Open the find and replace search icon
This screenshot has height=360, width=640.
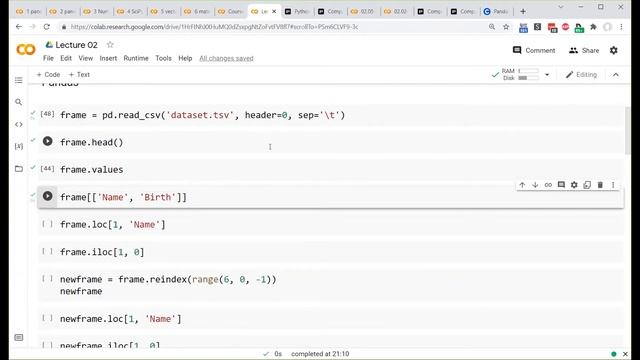tap(19, 102)
